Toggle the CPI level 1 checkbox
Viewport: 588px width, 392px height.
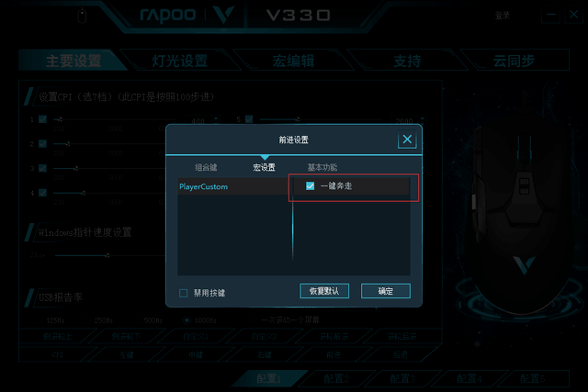click(x=43, y=119)
